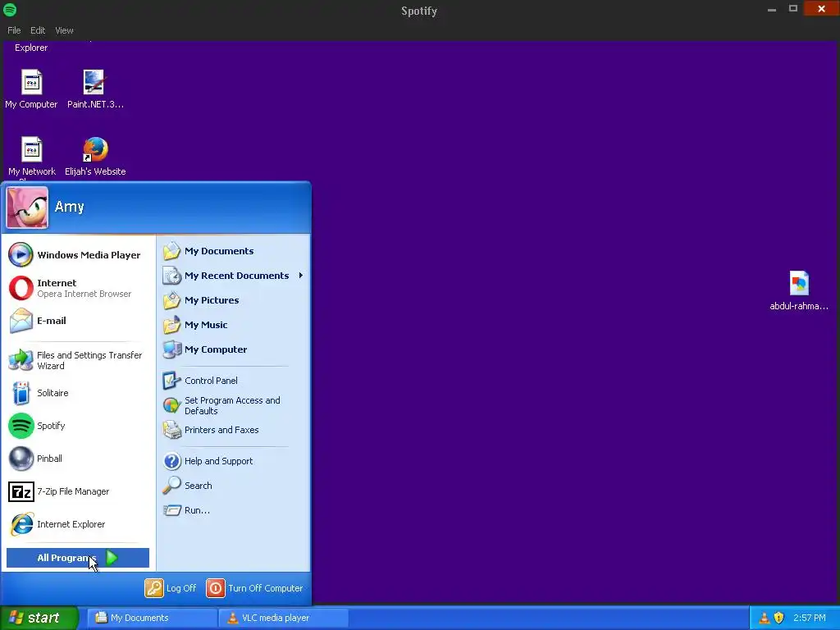This screenshot has height=630, width=840.
Task: Expand My Recent Documents submenu
Action: (234, 276)
